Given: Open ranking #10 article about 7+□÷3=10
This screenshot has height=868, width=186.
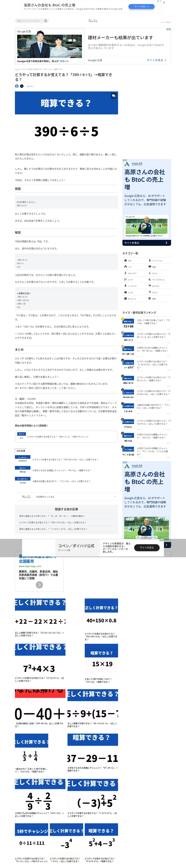Looking at the screenshot, I should (x=153, y=451).
